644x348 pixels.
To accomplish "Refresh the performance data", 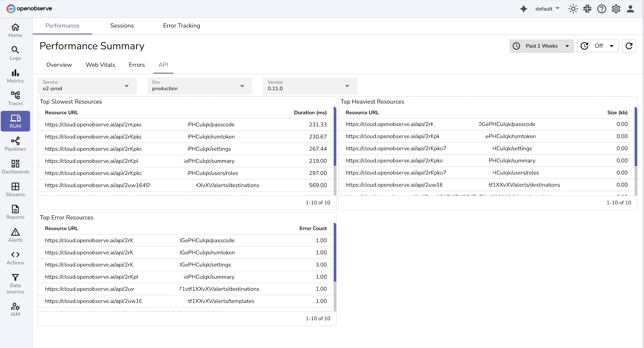I will click(629, 46).
